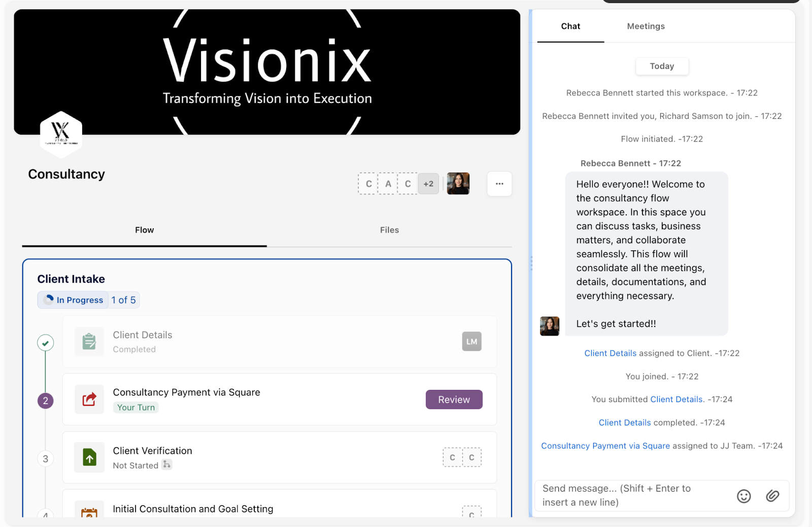Click the Client Intake section title
The width and height of the screenshot is (812, 527).
[x=71, y=279]
